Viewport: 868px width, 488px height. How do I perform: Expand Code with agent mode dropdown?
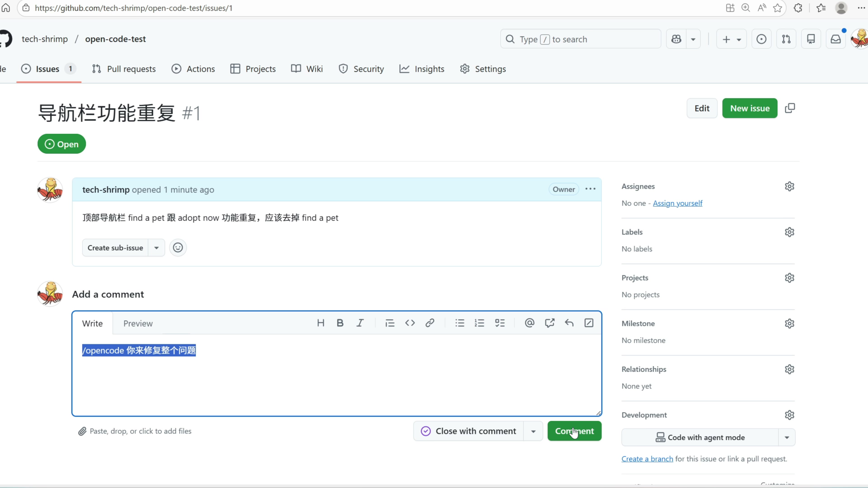point(787,437)
